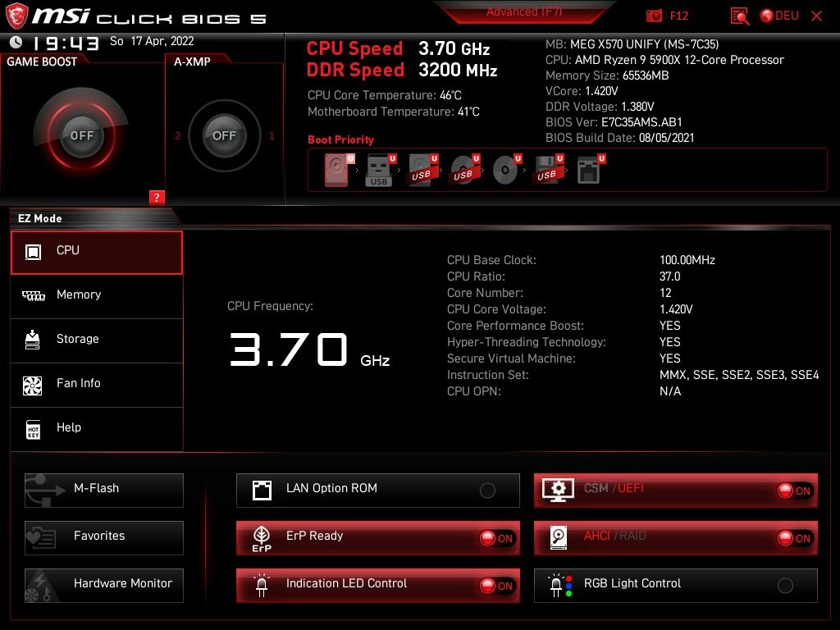Turn on the A-XMP dial
Viewport: 840px width, 630px height.
click(x=224, y=135)
